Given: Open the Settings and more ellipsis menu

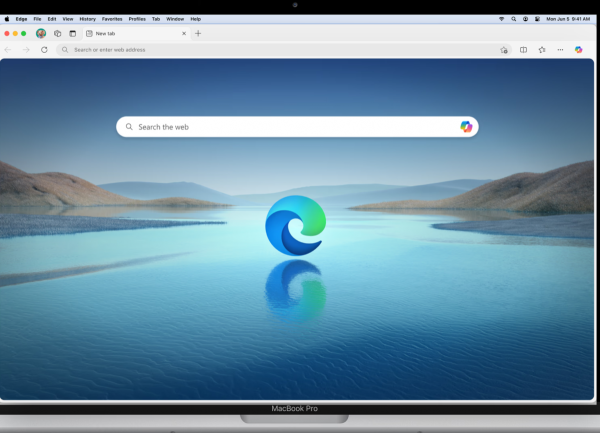Looking at the screenshot, I should [560, 49].
